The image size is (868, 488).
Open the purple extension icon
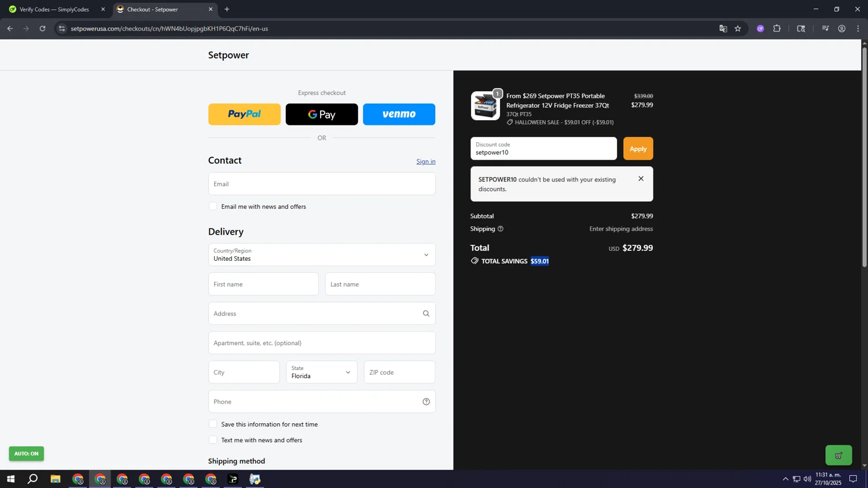(760, 28)
